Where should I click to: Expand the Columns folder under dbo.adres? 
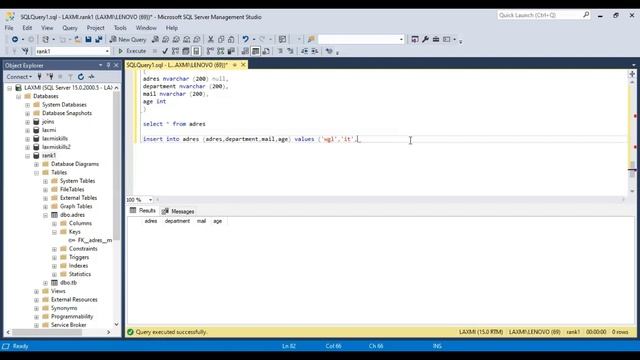[x=54, y=223]
